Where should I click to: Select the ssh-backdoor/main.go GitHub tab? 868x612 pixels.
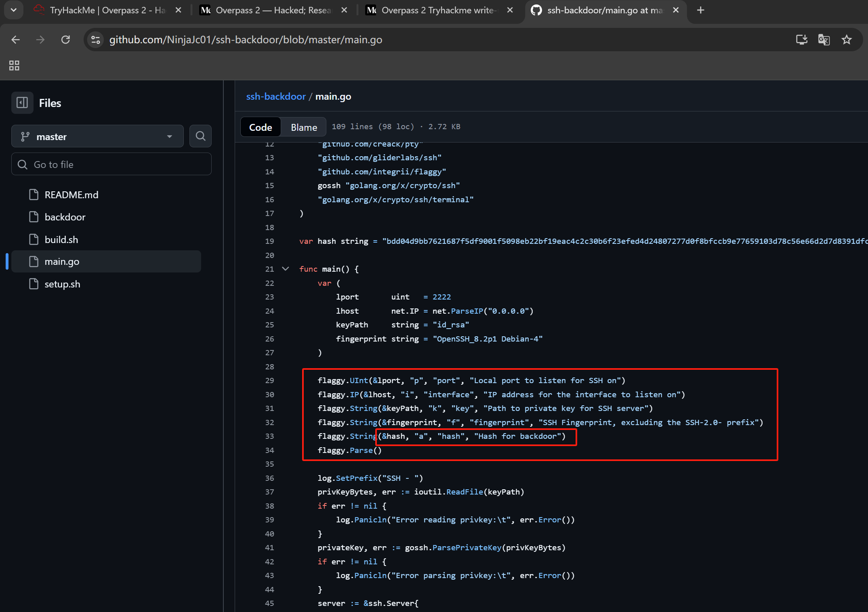(605, 10)
